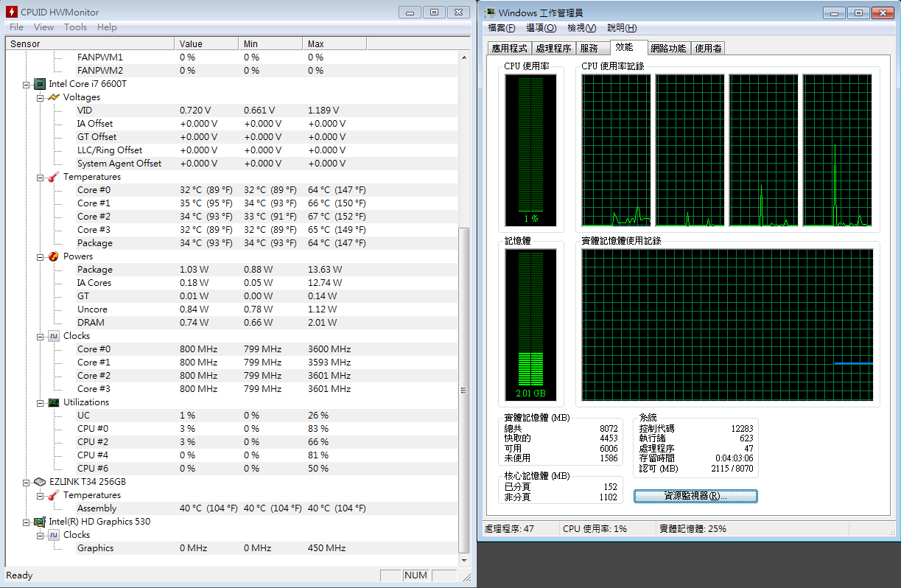Click the 資源監視器(R)... button
Viewport: 901px width, 588px height.
[695, 496]
